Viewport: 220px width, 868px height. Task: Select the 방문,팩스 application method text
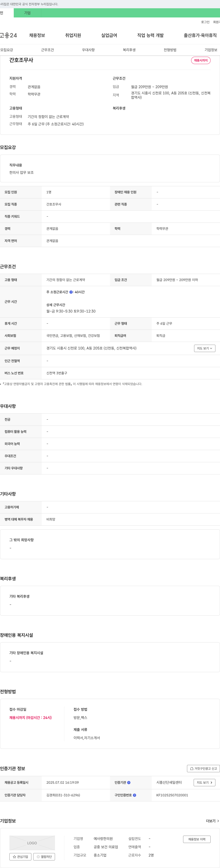click(80, 718)
